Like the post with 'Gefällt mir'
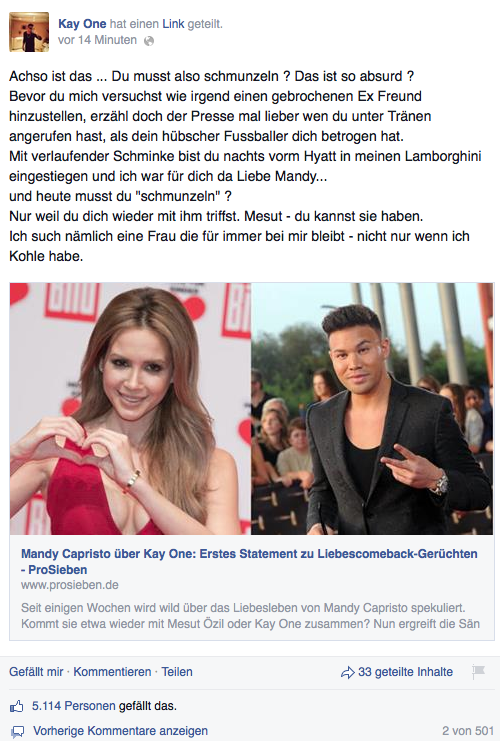The height and width of the screenshot is (741, 500). point(36,672)
